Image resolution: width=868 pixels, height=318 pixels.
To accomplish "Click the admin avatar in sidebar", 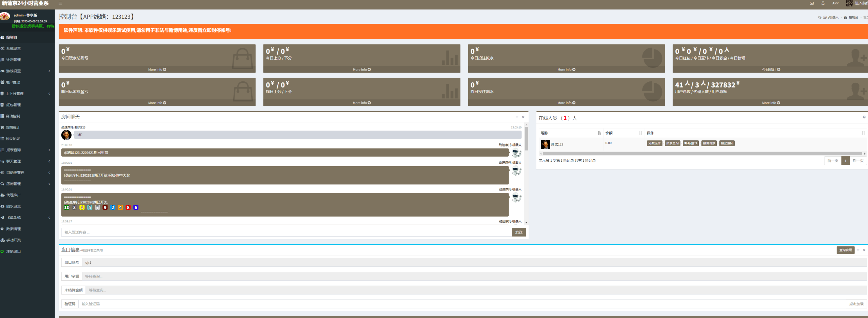I will pyautogui.click(x=5, y=17).
